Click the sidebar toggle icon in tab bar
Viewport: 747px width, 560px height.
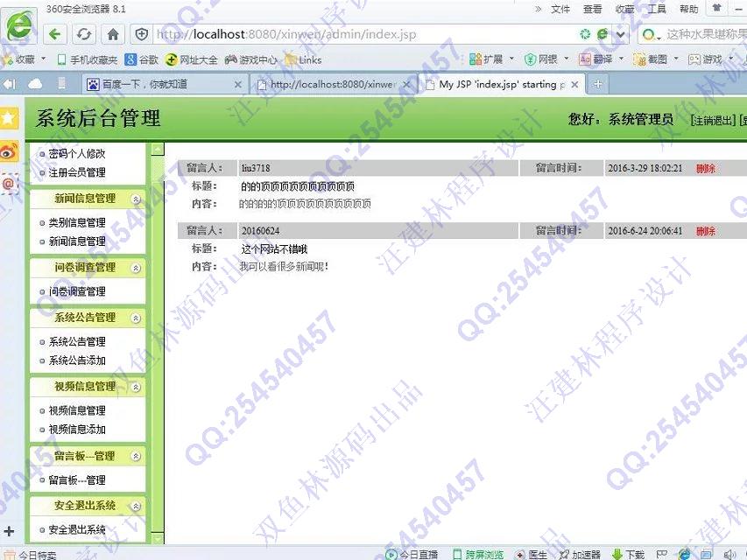tap(9, 84)
